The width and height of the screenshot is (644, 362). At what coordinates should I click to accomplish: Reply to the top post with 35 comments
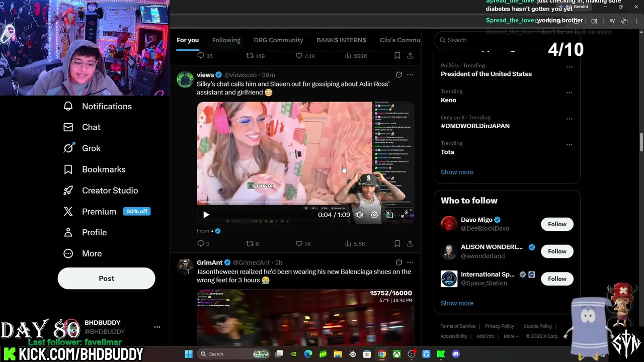click(201, 56)
